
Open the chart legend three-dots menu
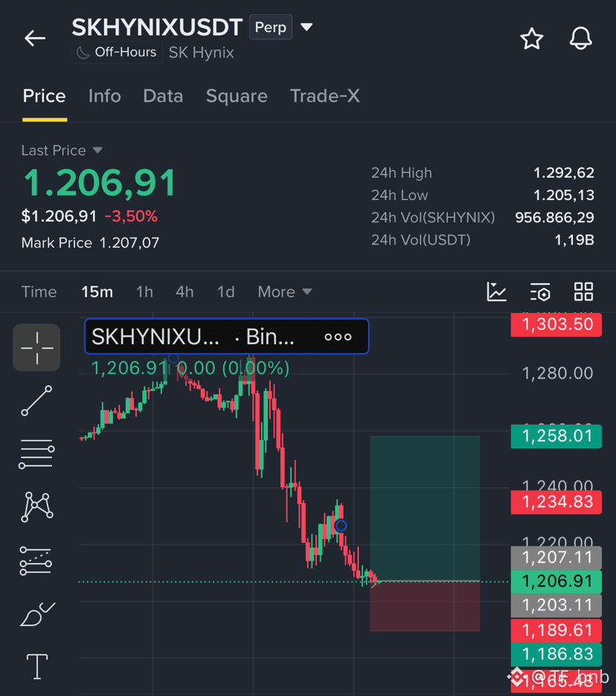338,337
